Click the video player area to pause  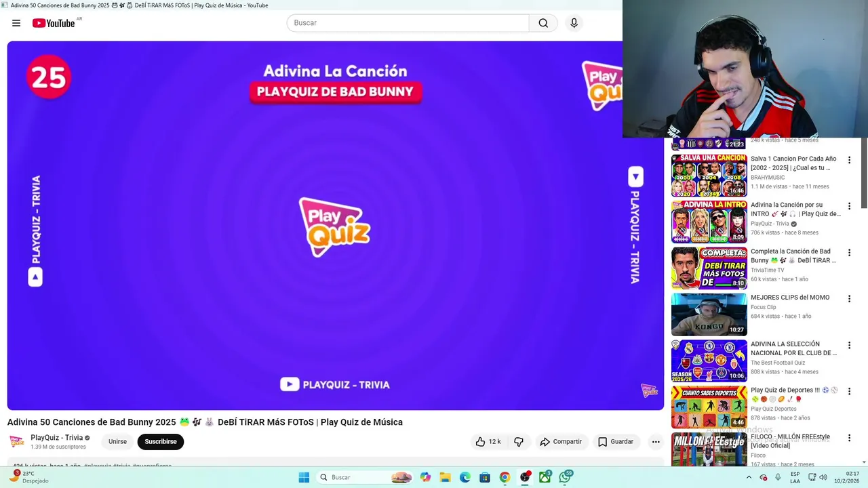coord(335,225)
